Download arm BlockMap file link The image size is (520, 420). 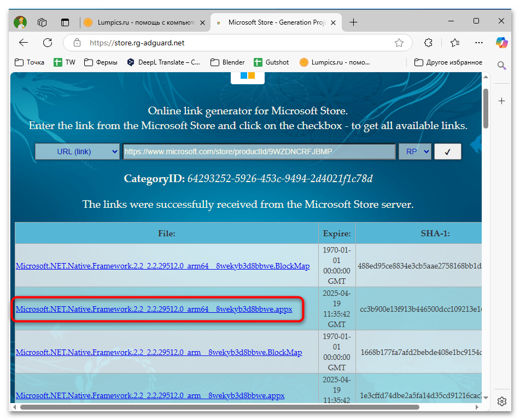point(159,352)
